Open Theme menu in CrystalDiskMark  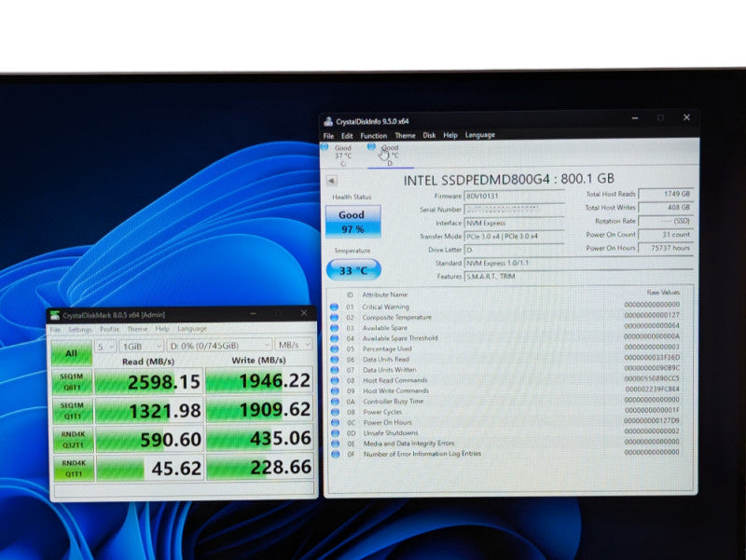pos(137,329)
